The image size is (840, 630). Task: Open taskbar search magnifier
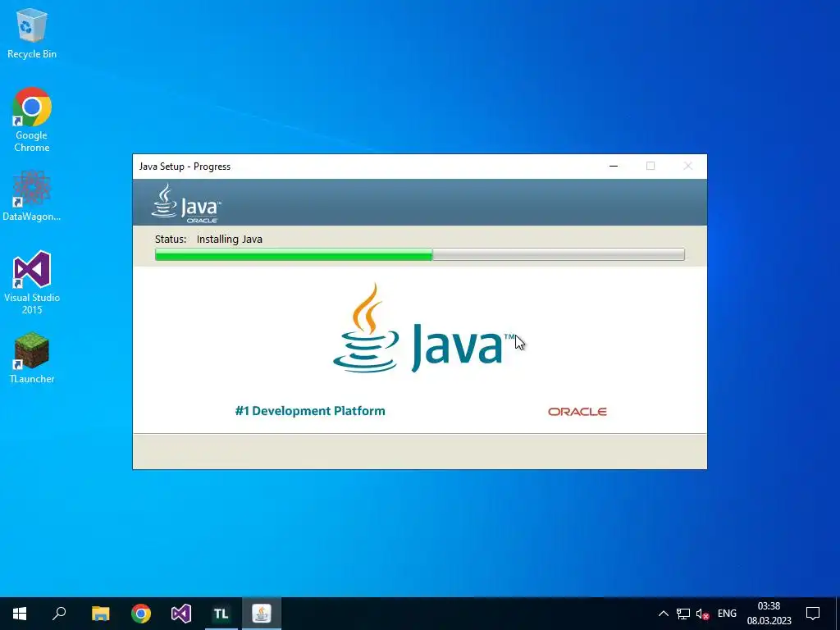(59, 614)
